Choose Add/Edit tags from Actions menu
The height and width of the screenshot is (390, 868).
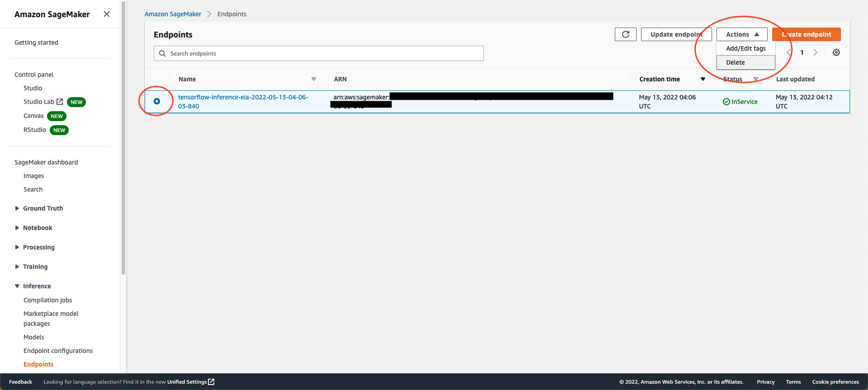pyautogui.click(x=746, y=48)
